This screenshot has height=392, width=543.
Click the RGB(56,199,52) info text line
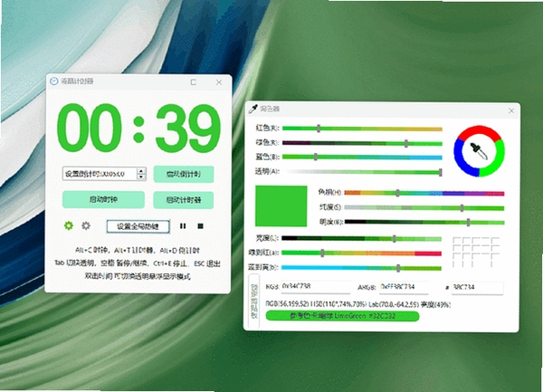[358, 304]
